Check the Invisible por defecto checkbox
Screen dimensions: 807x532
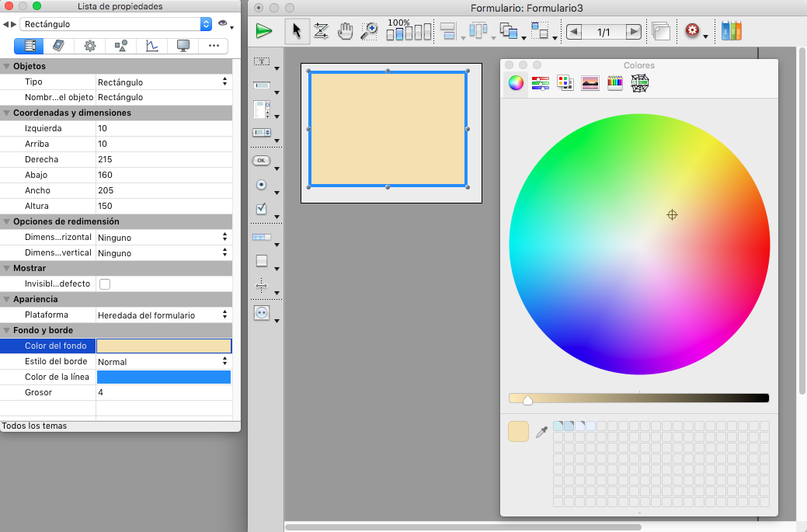coord(105,284)
